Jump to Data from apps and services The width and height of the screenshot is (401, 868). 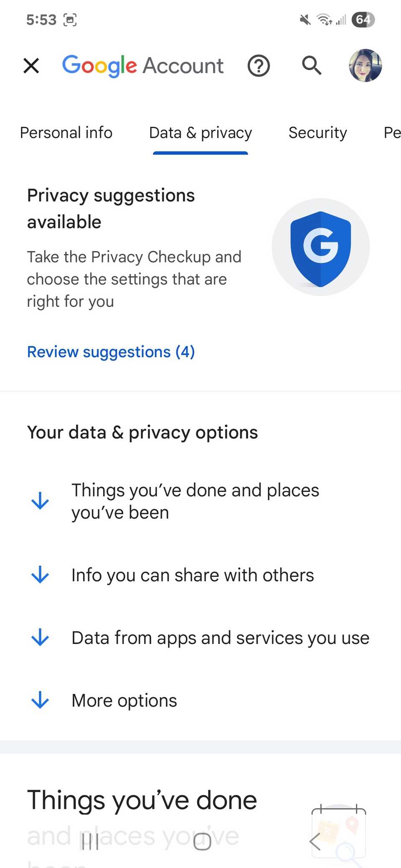(220, 638)
